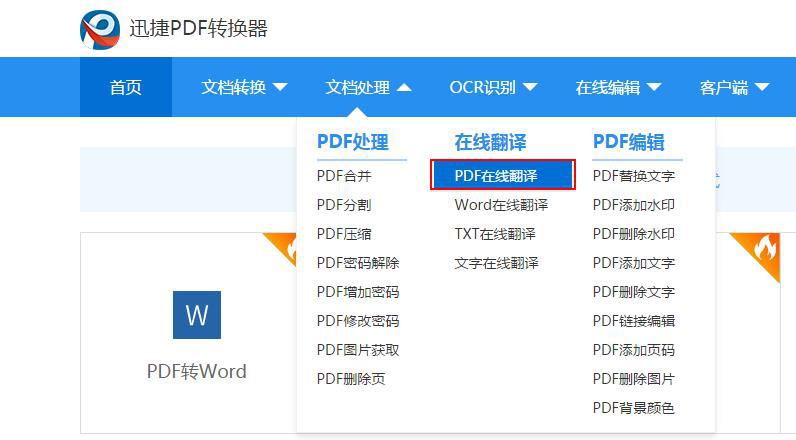Open 文字在线翻译 tool
This screenshot has width=796, height=440.
496,263
